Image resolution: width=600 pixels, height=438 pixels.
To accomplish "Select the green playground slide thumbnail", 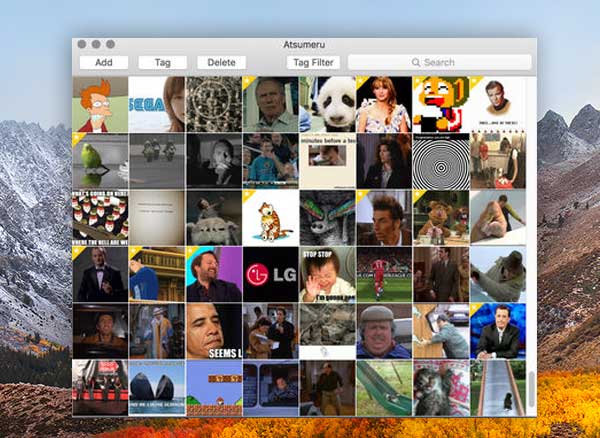I will pyautogui.click(x=384, y=388).
